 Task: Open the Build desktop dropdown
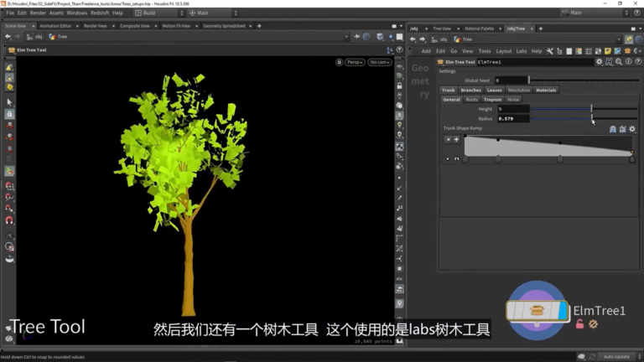click(159, 13)
